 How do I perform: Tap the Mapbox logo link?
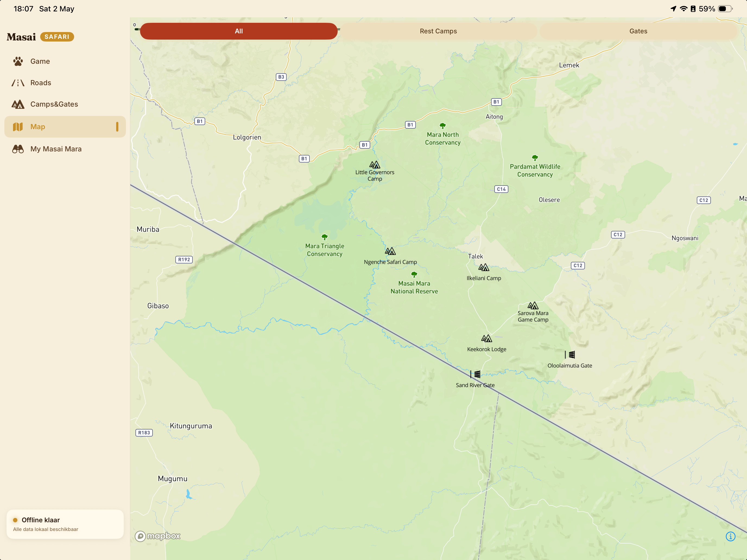click(158, 536)
